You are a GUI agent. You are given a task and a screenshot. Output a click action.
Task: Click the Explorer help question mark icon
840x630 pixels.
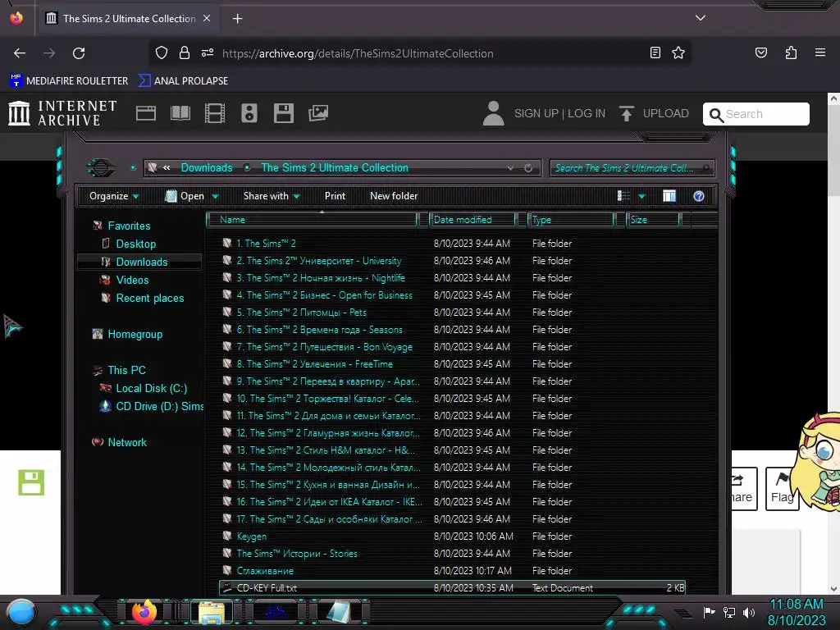click(x=699, y=196)
